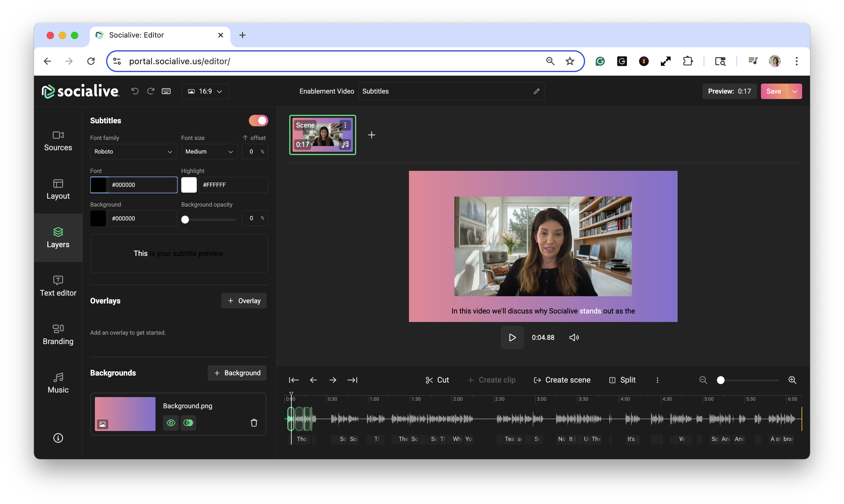Click the Create scene button
This screenshot has width=844, height=504.
coord(562,380)
